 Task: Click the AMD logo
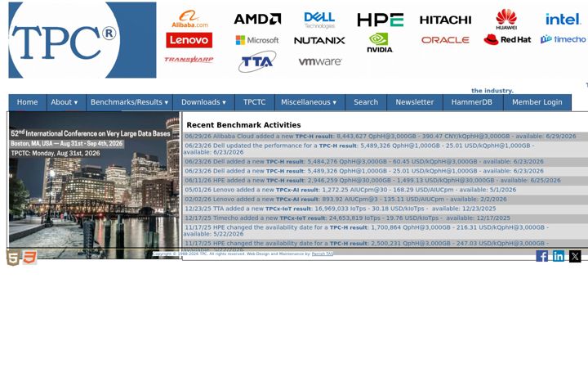tap(257, 19)
